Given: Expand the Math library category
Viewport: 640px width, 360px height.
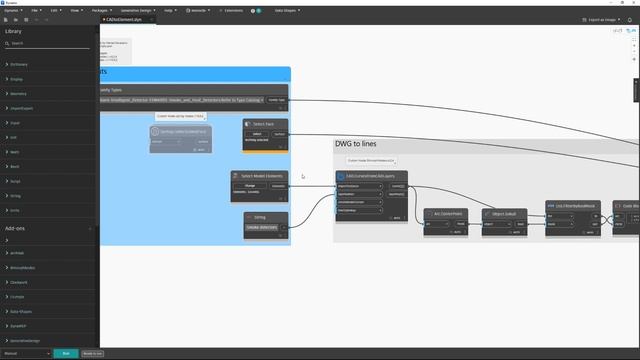Looking at the screenshot, I should point(12,152).
